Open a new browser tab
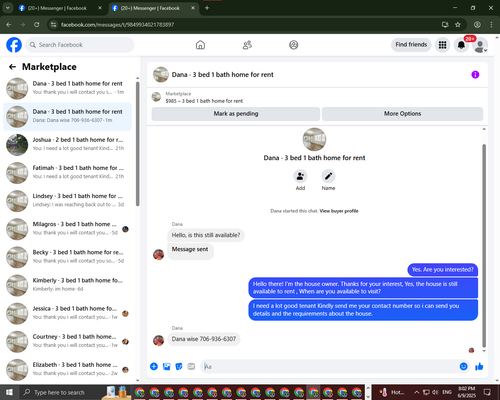Image resolution: width=500 pixels, height=400 pixels. click(x=207, y=8)
